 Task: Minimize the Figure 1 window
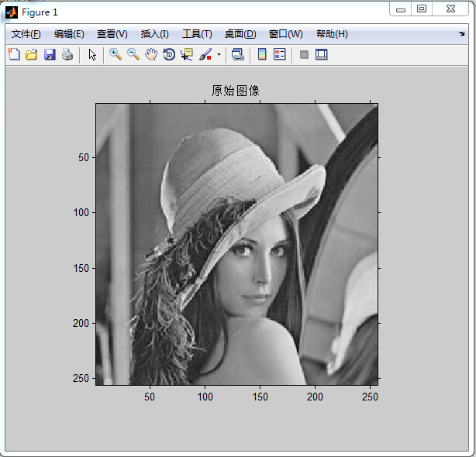click(400, 9)
